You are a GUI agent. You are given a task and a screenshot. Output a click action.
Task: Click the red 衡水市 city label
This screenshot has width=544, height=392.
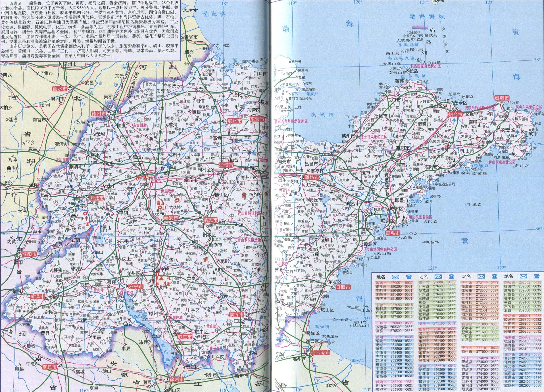pos(60,89)
